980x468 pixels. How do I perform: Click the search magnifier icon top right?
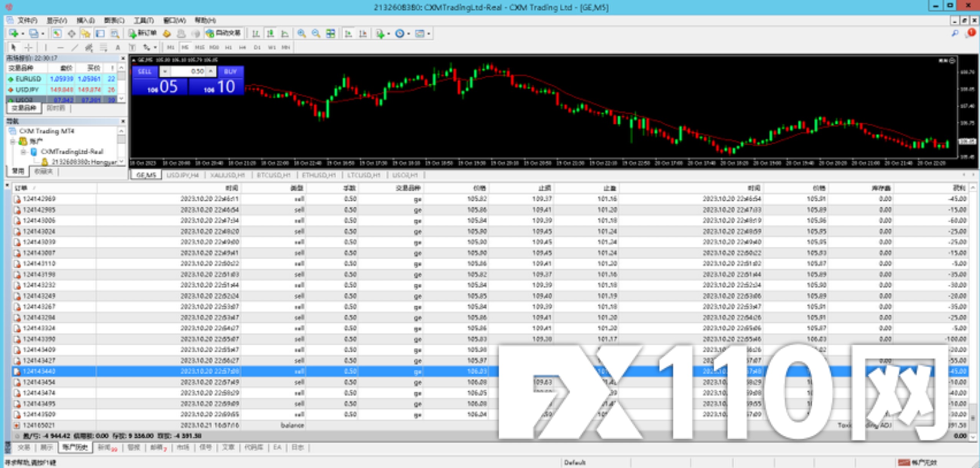pyautogui.click(x=955, y=34)
